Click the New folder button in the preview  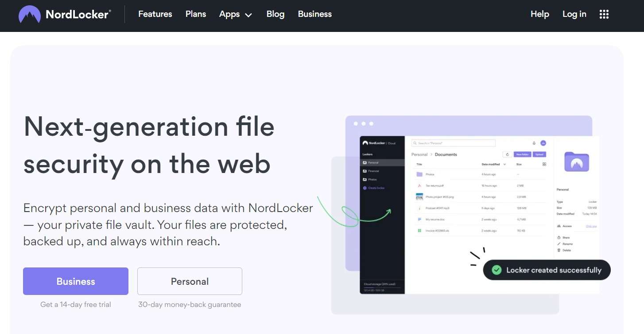point(523,154)
